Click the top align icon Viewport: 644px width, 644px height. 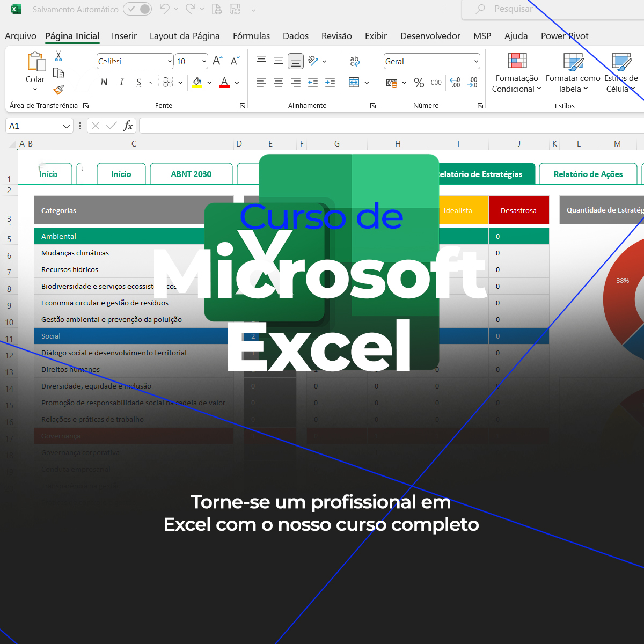tap(261, 61)
